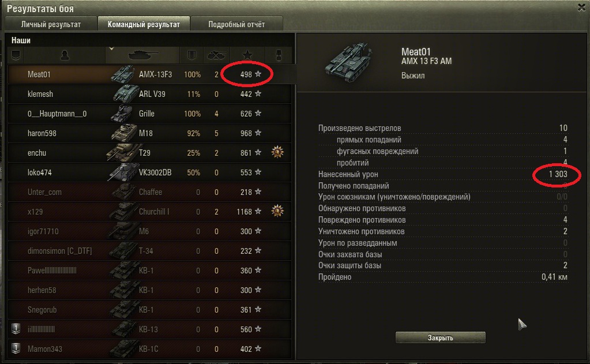Image resolution: width=590 pixels, height=364 pixels.
Task: Click x129's achievement medal icon
Action: coord(277,211)
